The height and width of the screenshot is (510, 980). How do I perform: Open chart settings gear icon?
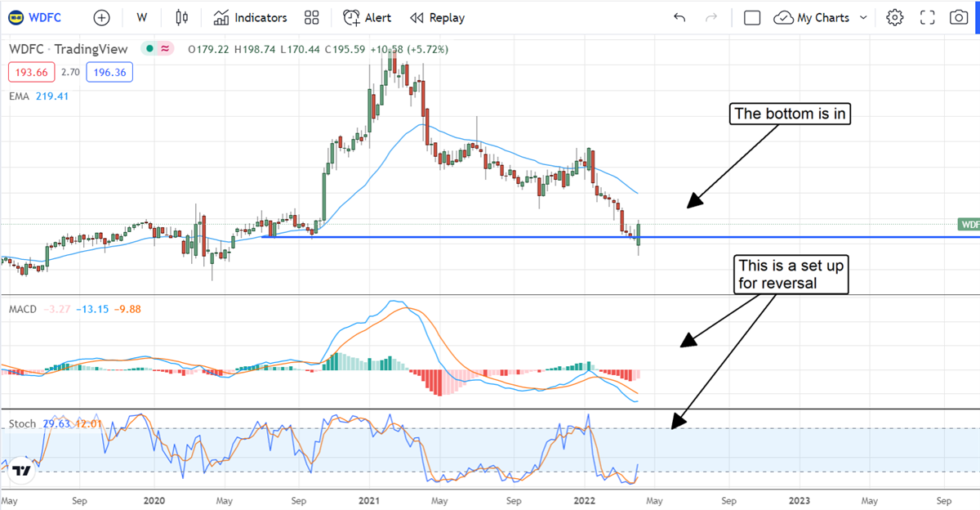pos(895,17)
